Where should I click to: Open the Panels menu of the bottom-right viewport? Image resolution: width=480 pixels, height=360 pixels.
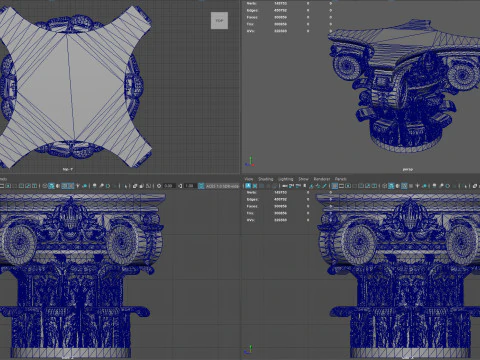[x=341, y=179]
